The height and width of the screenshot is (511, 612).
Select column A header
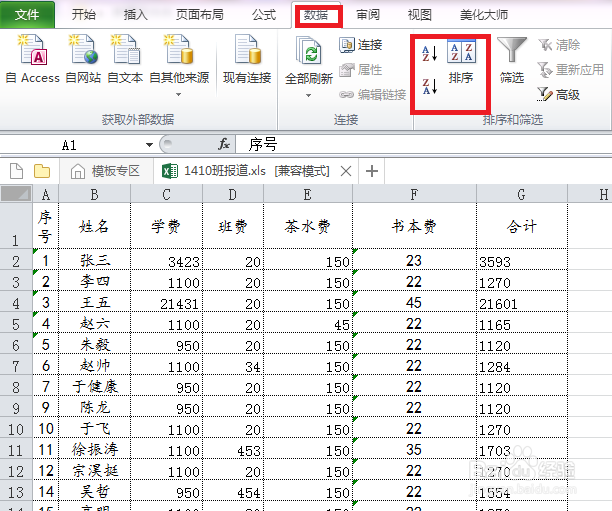pos(46,194)
